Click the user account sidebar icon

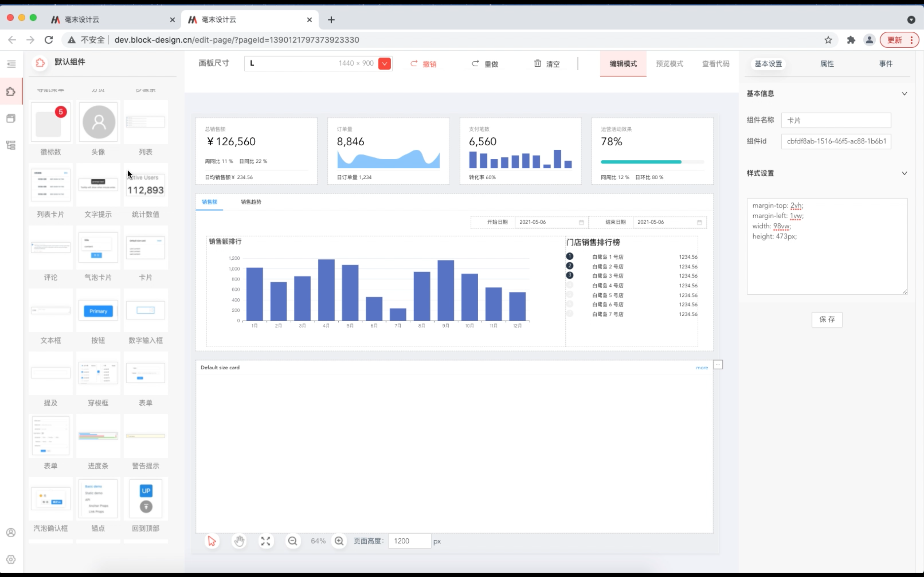coord(11,532)
